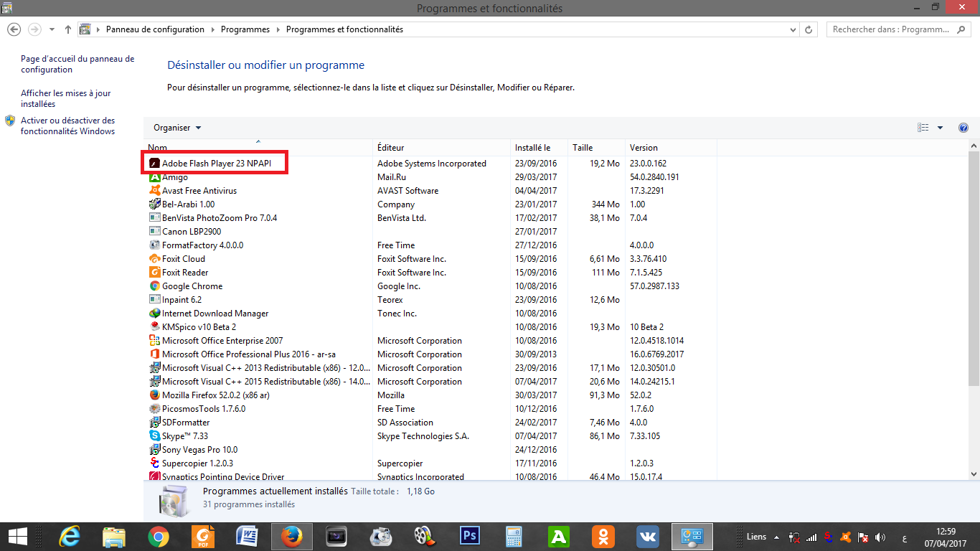The height and width of the screenshot is (551, 980).
Task: Click the change view layout icon
Action: (923, 128)
